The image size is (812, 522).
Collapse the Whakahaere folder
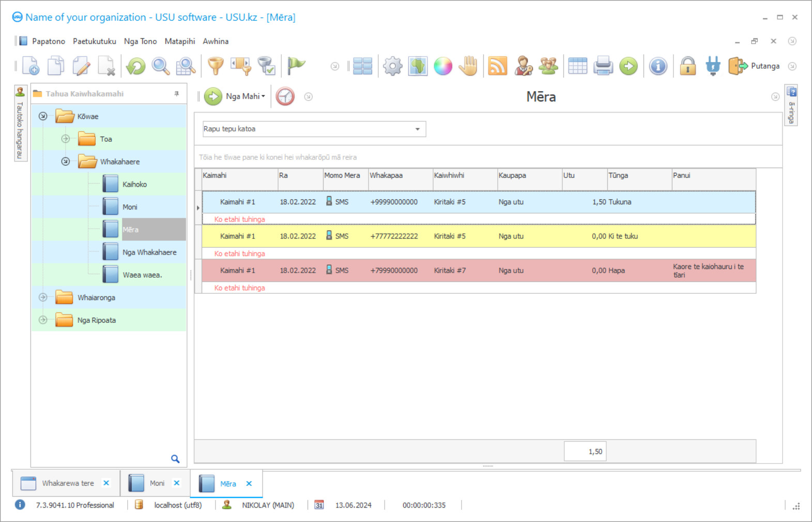click(x=66, y=161)
